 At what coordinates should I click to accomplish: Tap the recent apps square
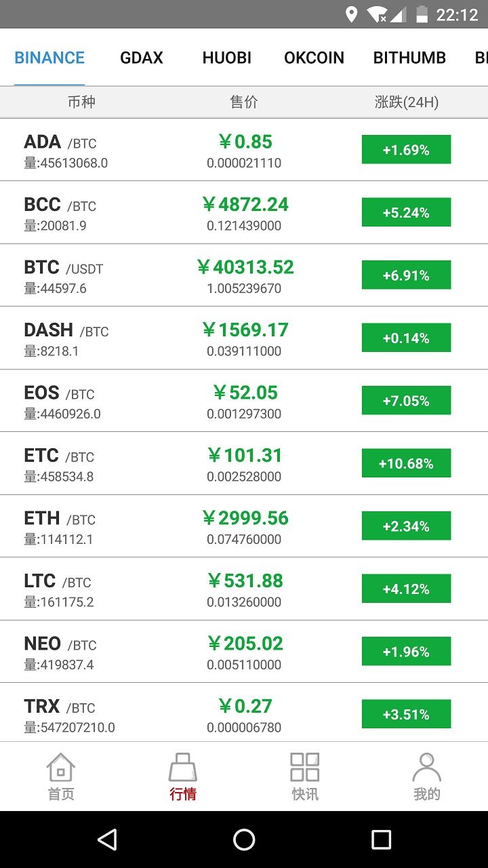tap(382, 840)
